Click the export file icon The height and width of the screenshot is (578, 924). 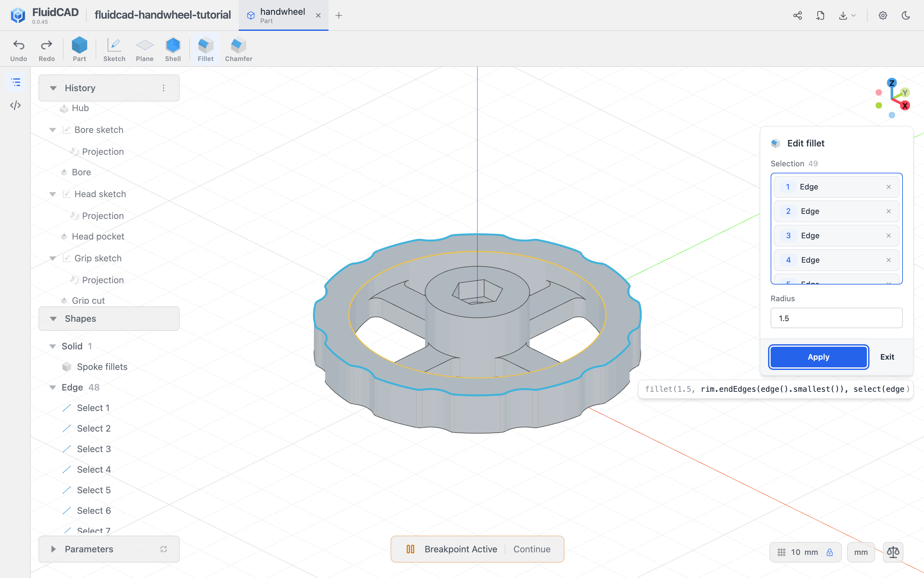point(820,15)
